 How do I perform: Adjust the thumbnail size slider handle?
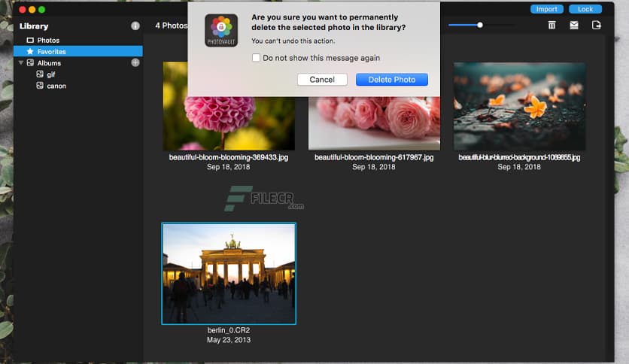480,25
